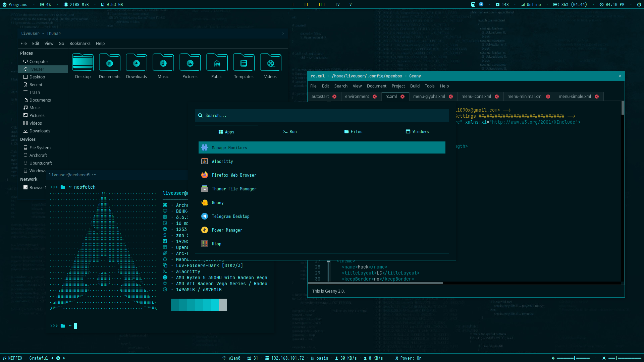Open the Telegram tray icon
This screenshot has width=644, height=362.
(481, 4)
